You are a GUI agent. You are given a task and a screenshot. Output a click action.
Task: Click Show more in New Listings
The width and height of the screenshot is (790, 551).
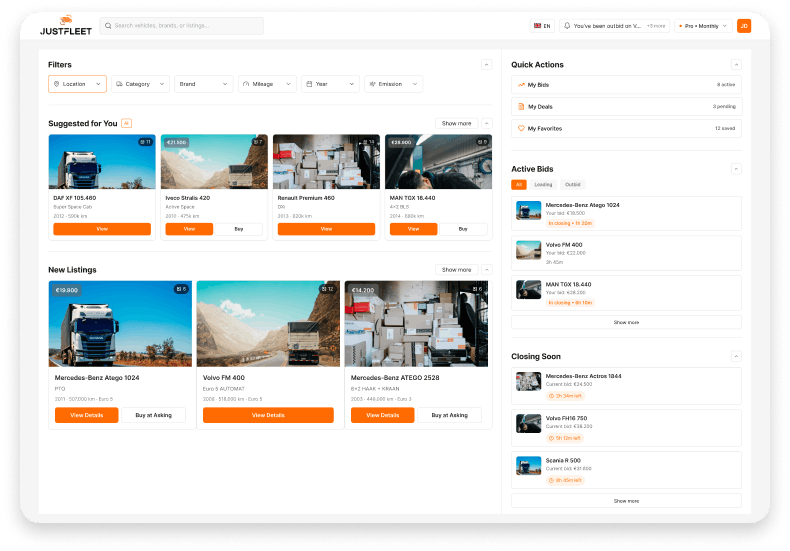pyautogui.click(x=456, y=270)
